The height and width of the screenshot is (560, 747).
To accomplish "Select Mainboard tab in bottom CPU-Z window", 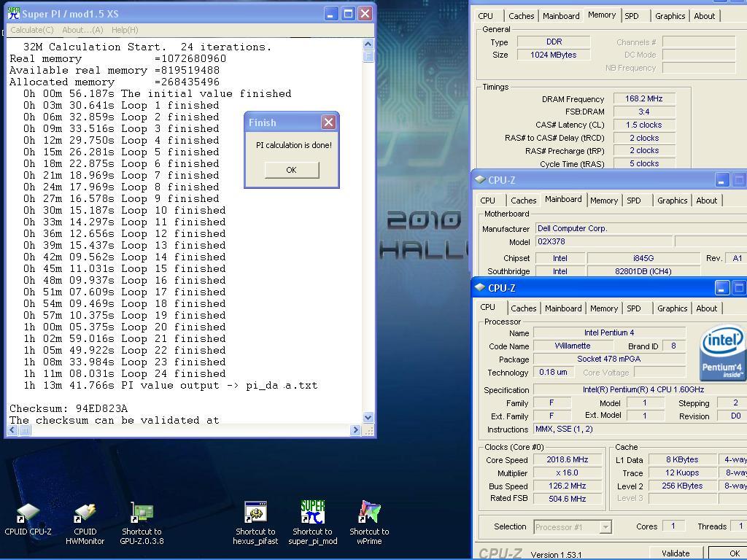I will [x=563, y=308].
